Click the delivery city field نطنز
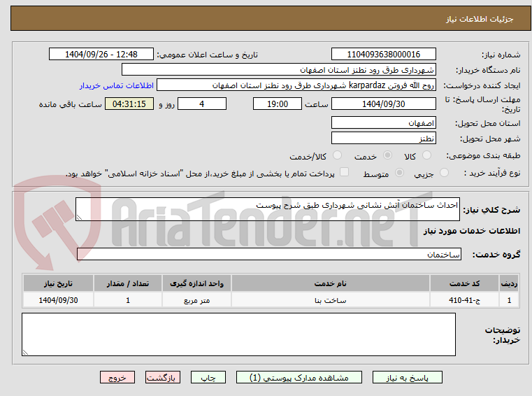Screen dimensions: 532x396 [383, 139]
